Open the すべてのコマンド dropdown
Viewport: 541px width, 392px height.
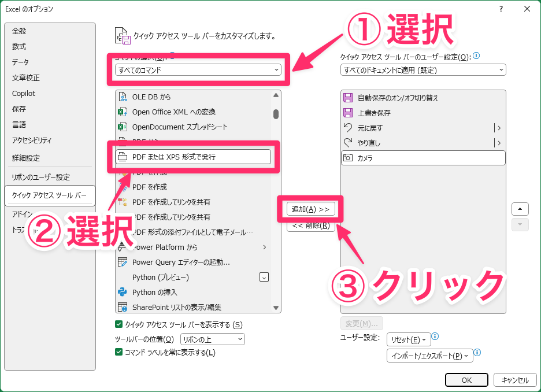click(x=198, y=70)
